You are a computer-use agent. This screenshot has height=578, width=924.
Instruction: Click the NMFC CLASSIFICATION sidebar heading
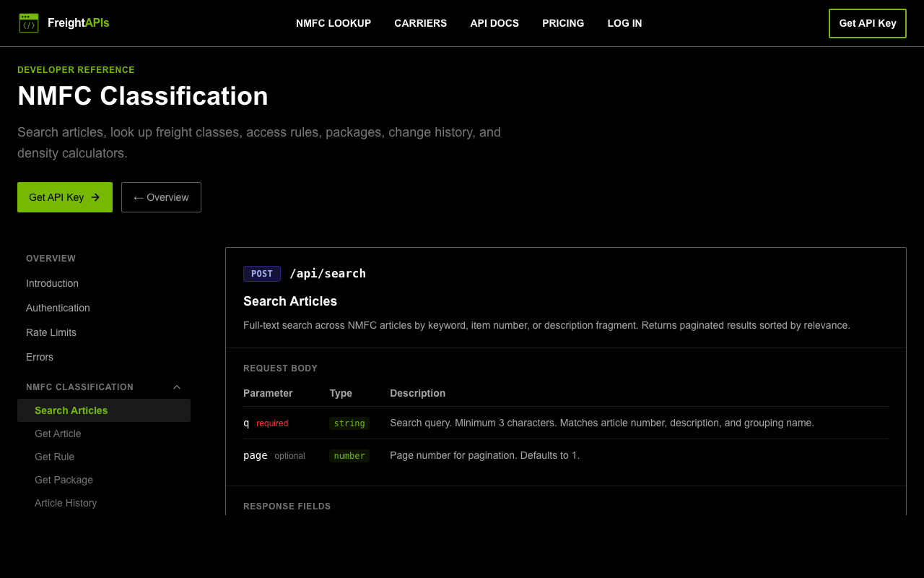pos(79,387)
